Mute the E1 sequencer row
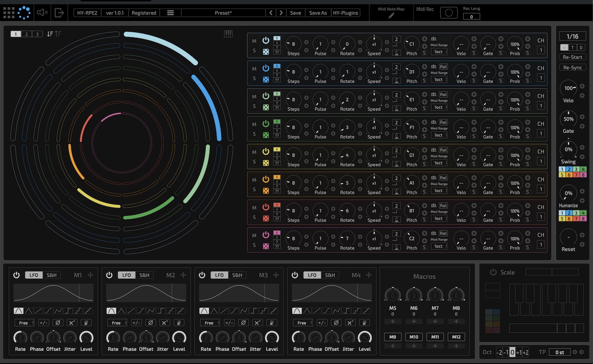The width and height of the screenshot is (593, 364). pos(254,97)
